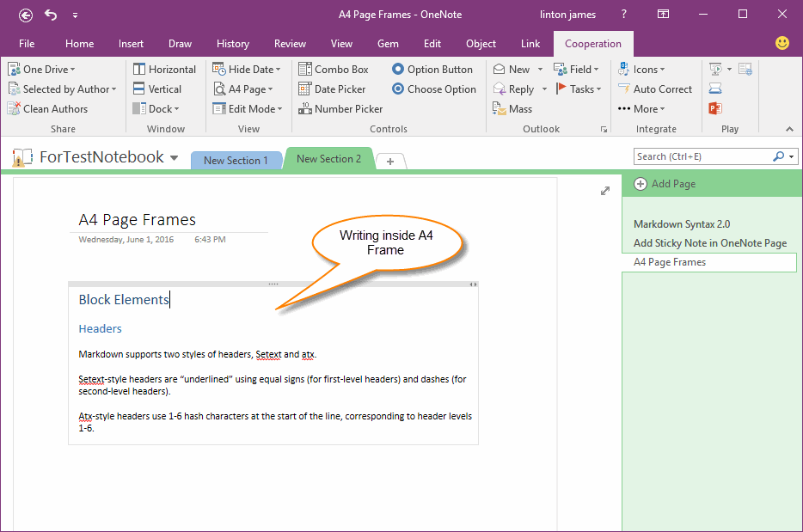
Task: Open the Link ribbon tab
Action: [x=530, y=44]
